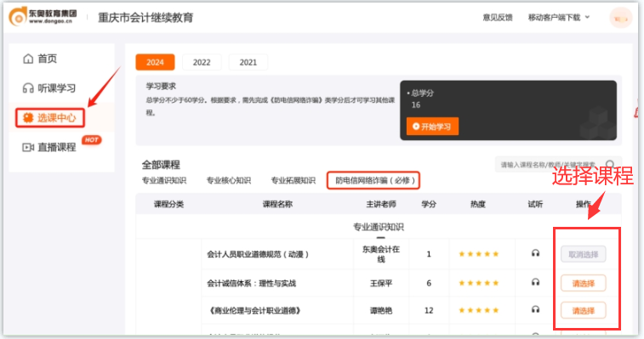Click course name 《商业伦理与会计职业道德》
This screenshot has width=644, height=339.
point(254,311)
